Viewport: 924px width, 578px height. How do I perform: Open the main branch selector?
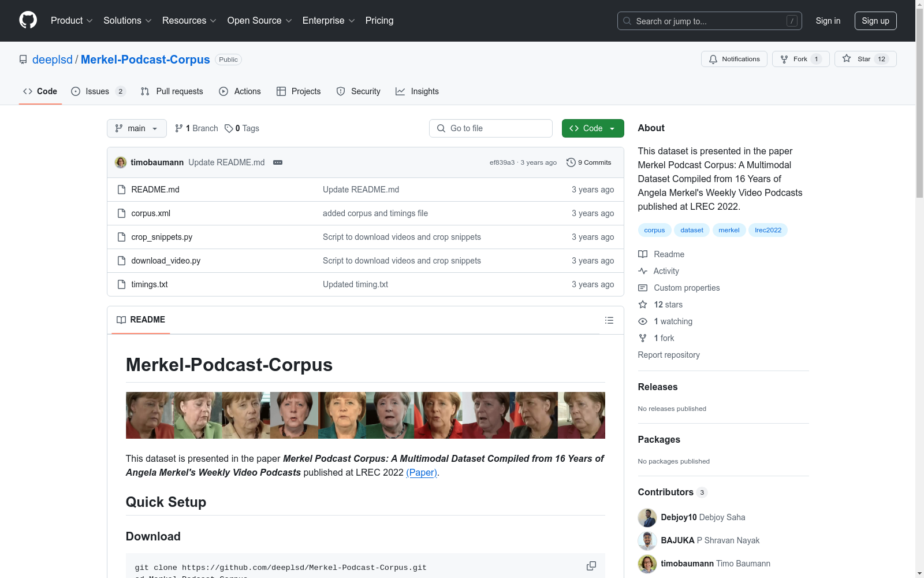(x=137, y=128)
